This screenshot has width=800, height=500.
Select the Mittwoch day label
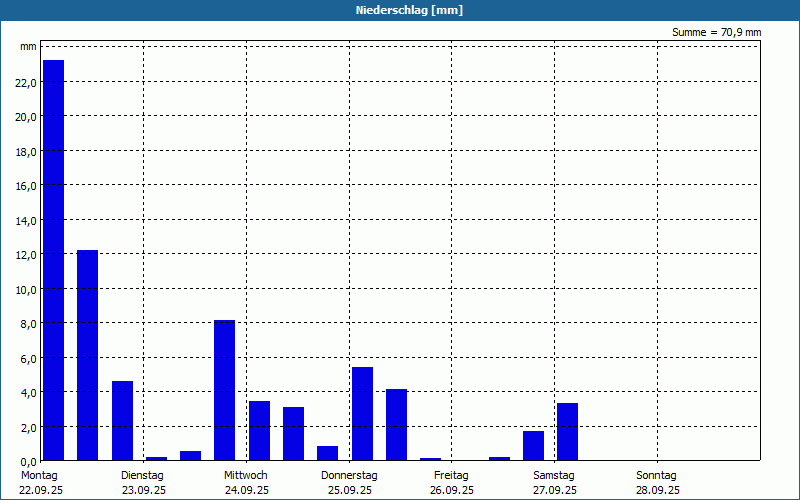click(x=245, y=476)
